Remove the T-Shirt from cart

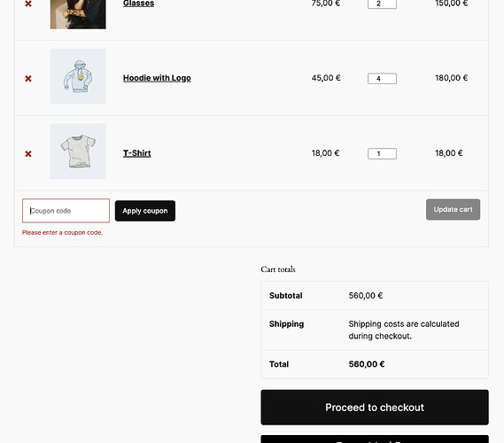coord(28,153)
